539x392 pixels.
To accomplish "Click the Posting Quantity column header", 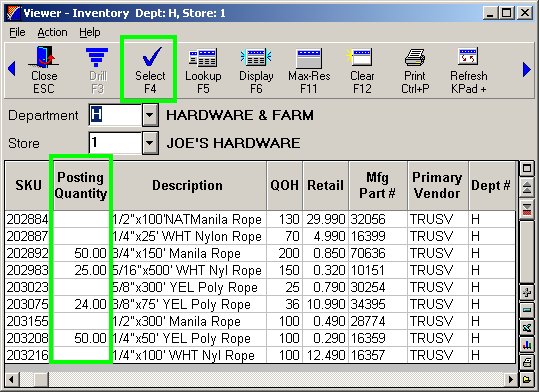I will [x=81, y=185].
